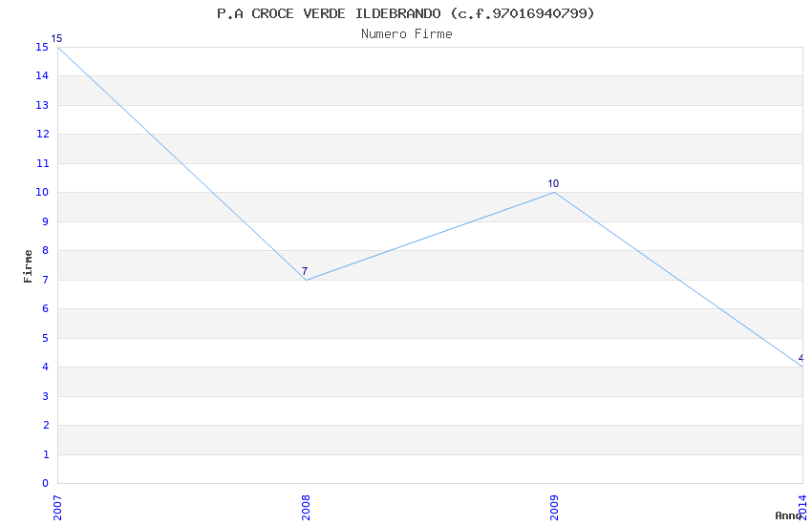Click y-axis tick value 14

click(x=42, y=76)
